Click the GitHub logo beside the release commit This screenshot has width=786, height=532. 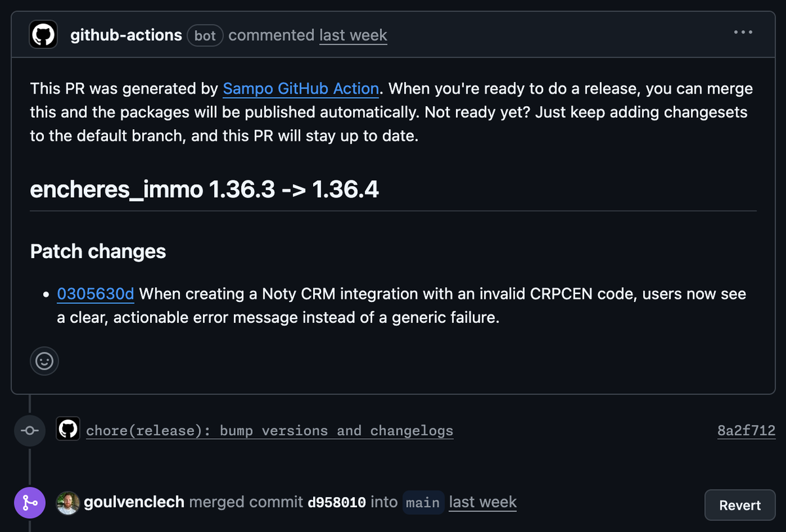click(68, 429)
